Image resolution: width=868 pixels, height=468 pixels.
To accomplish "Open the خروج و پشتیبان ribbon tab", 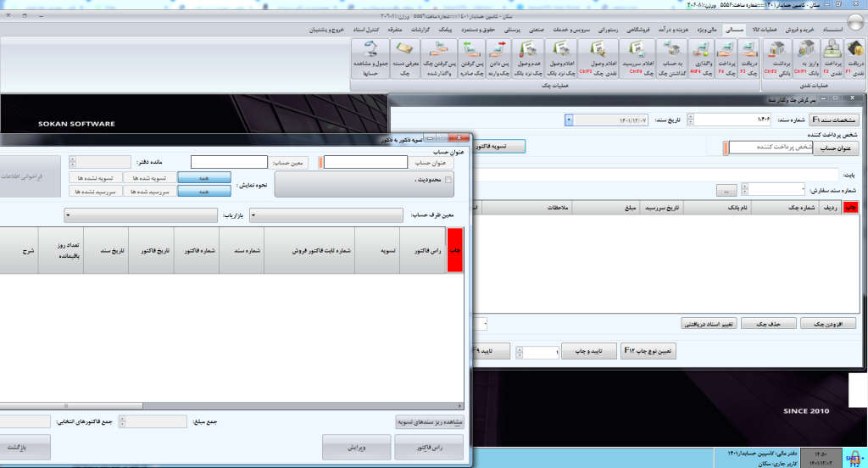I will [x=326, y=30].
